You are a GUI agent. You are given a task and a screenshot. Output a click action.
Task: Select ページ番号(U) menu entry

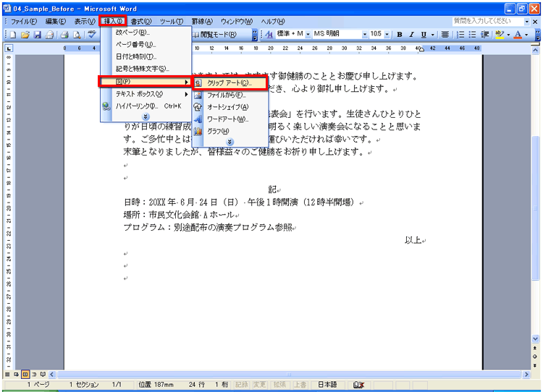(x=146, y=45)
